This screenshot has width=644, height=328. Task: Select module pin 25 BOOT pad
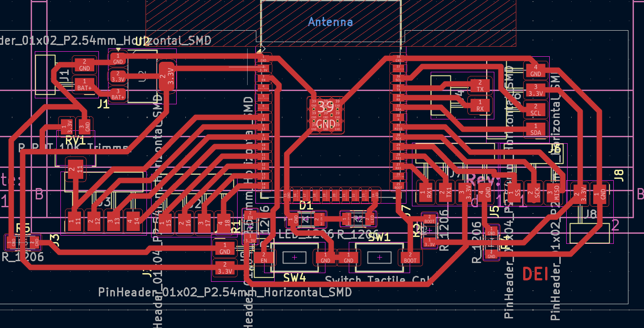tap(398, 187)
